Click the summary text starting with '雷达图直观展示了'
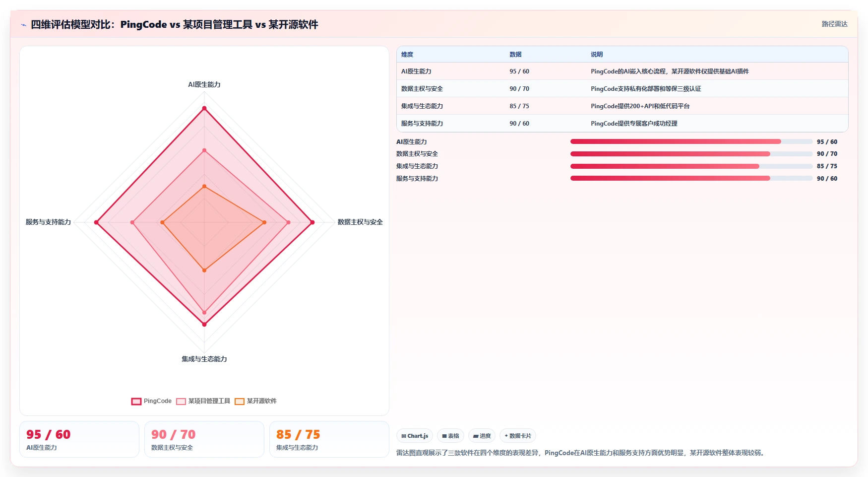The image size is (868, 477). [x=581, y=453]
